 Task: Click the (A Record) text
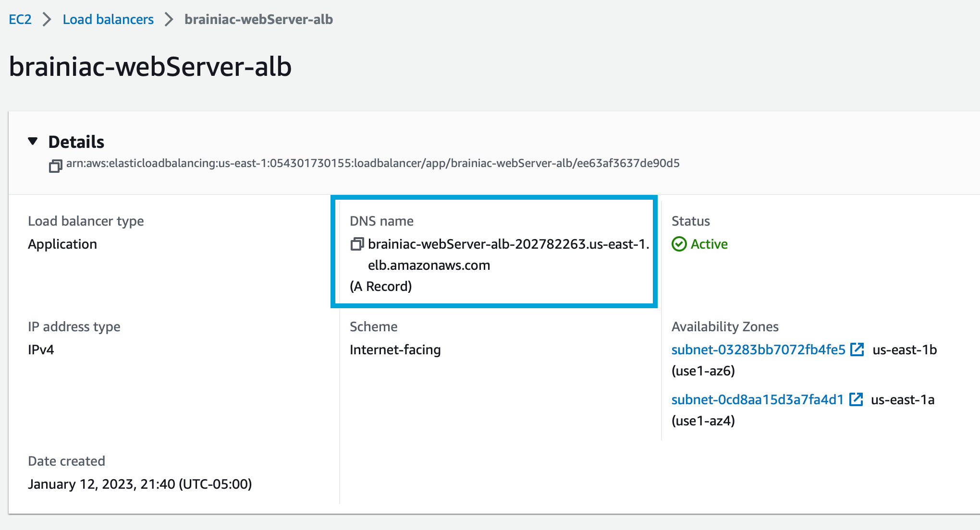point(381,286)
